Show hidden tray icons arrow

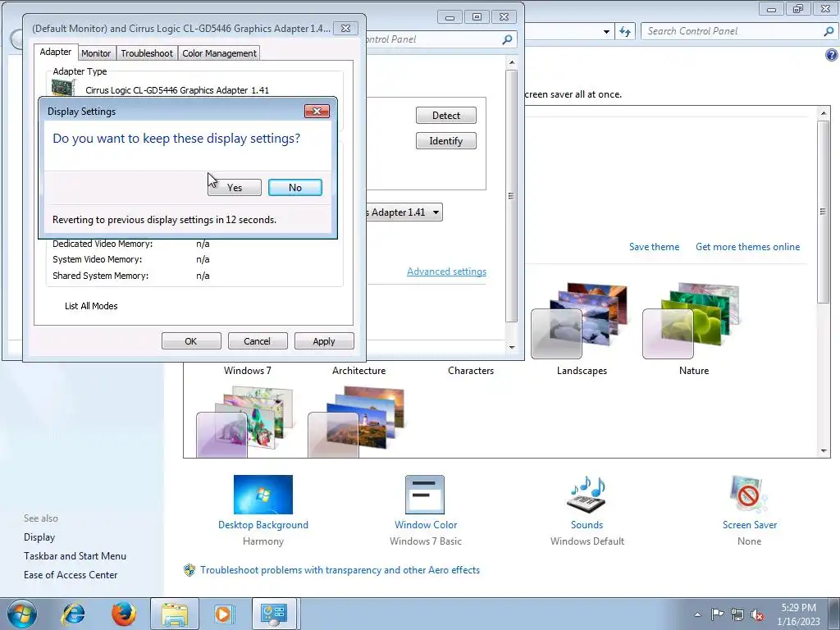click(x=697, y=614)
